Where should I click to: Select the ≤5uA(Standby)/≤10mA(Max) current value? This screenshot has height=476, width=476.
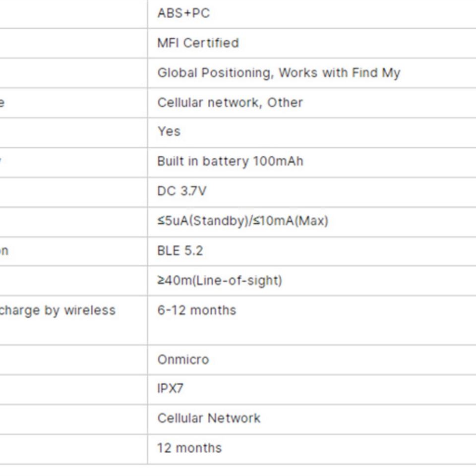coord(242,221)
